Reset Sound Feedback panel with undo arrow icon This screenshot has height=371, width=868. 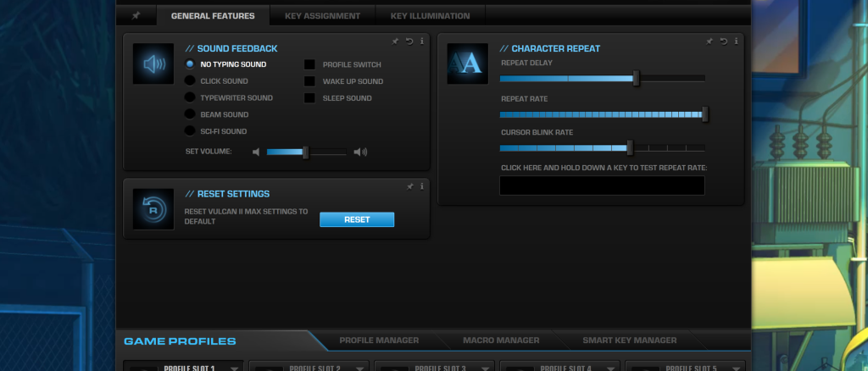(x=409, y=42)
